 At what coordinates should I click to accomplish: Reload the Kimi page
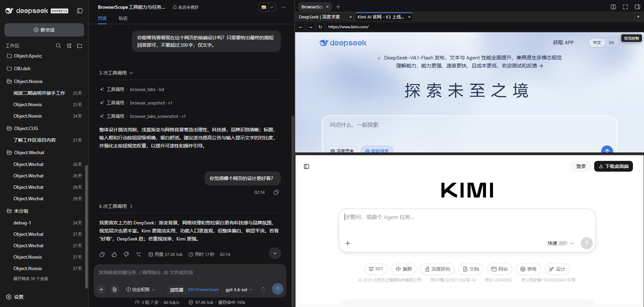tap(320, 27)
